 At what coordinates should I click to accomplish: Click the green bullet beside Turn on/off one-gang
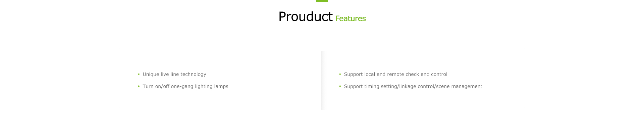139,86
